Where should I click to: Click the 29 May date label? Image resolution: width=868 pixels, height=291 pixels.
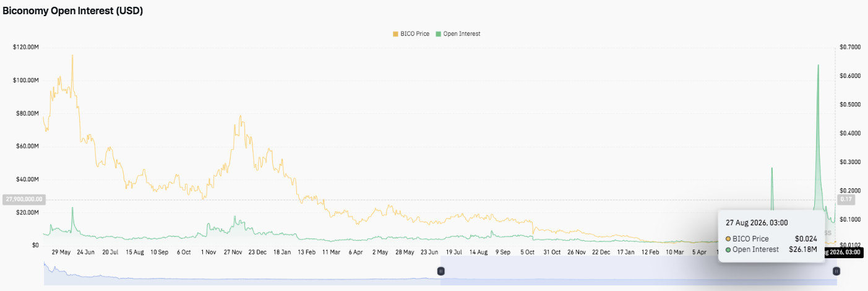tap(62, 253)
